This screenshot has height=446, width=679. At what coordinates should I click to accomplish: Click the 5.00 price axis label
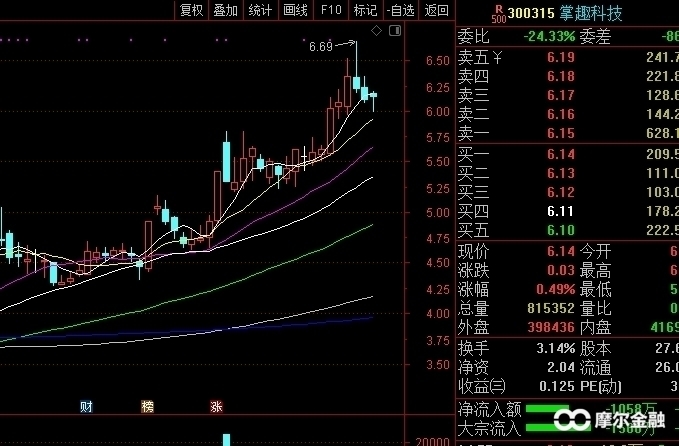pyautogui.click(x=438, y=213)
